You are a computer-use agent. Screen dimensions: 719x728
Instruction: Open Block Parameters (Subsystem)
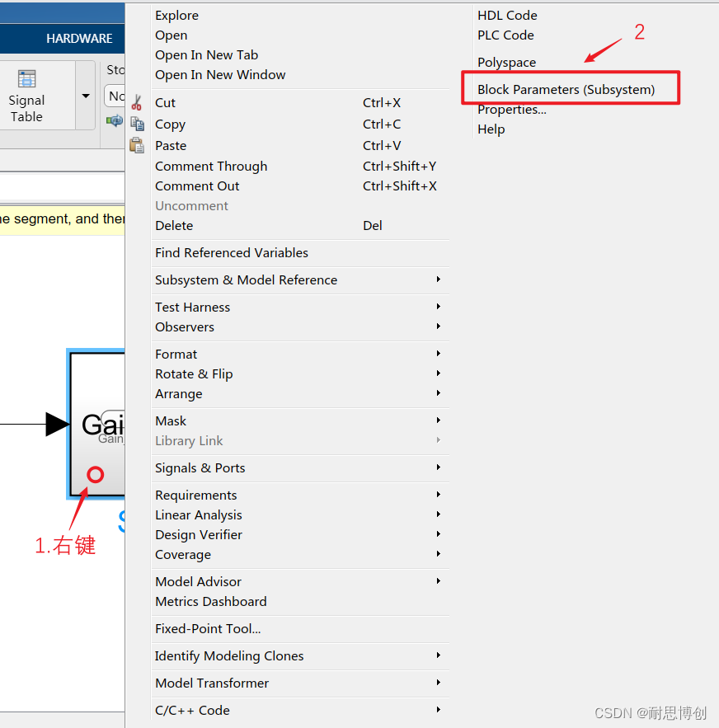[x=566, y=89]
